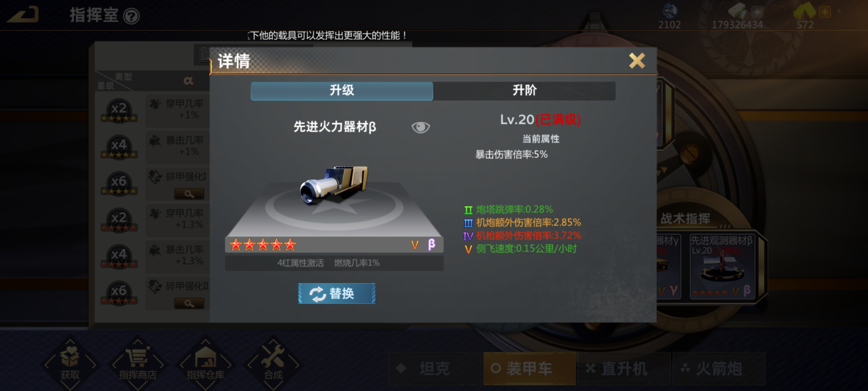Select the 火箭炮 vehicle tab
The image size is (868, 391).
pyautogui.click(x=719, y=368)
